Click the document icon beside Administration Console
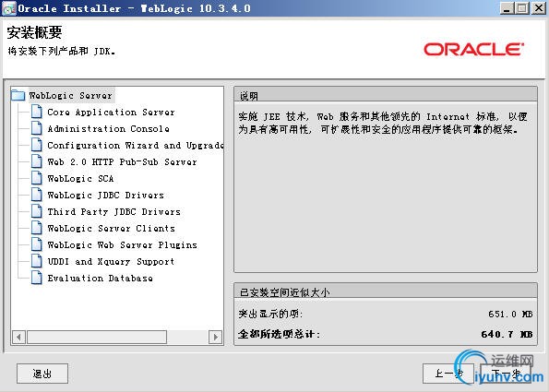This screenshot has height=392, width=549. coord(36,128)
